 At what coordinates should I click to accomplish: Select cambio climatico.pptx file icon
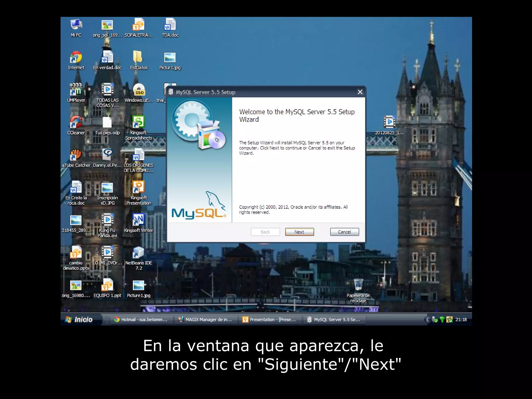pyautogui.click(x=76, y=258)
